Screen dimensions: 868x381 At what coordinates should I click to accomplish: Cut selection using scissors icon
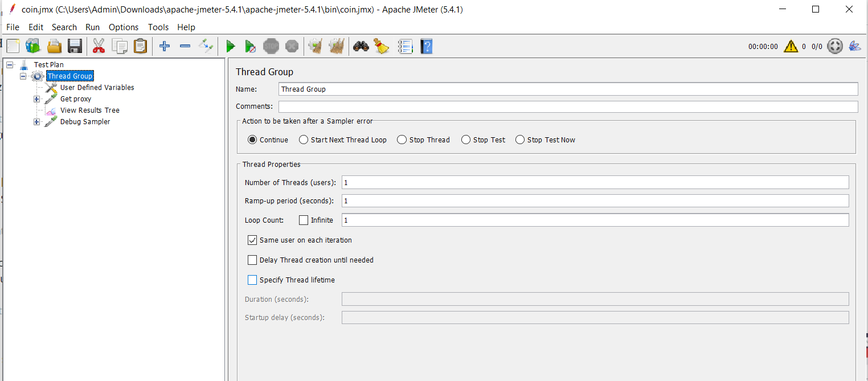tap(99, 46)
